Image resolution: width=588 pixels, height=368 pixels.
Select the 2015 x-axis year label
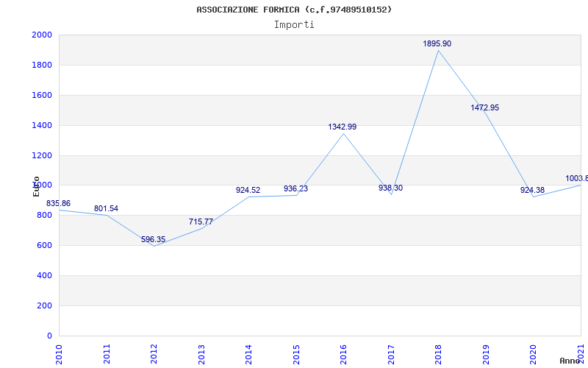[296, 354]
